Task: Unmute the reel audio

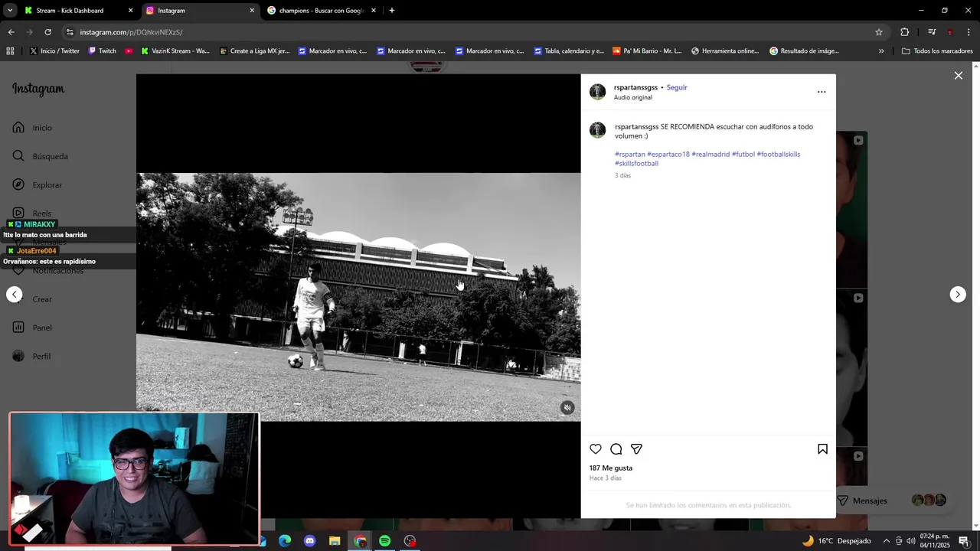Action: [x=567, y=408]
